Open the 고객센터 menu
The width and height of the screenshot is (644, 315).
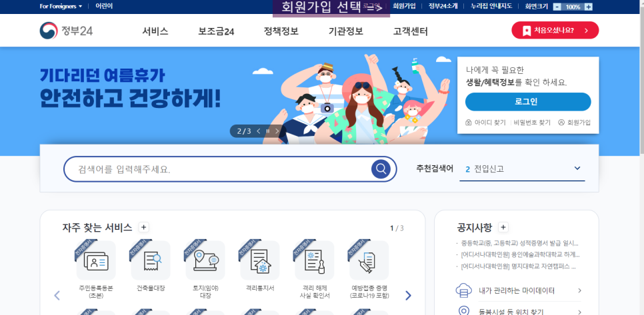coord(410,31)
